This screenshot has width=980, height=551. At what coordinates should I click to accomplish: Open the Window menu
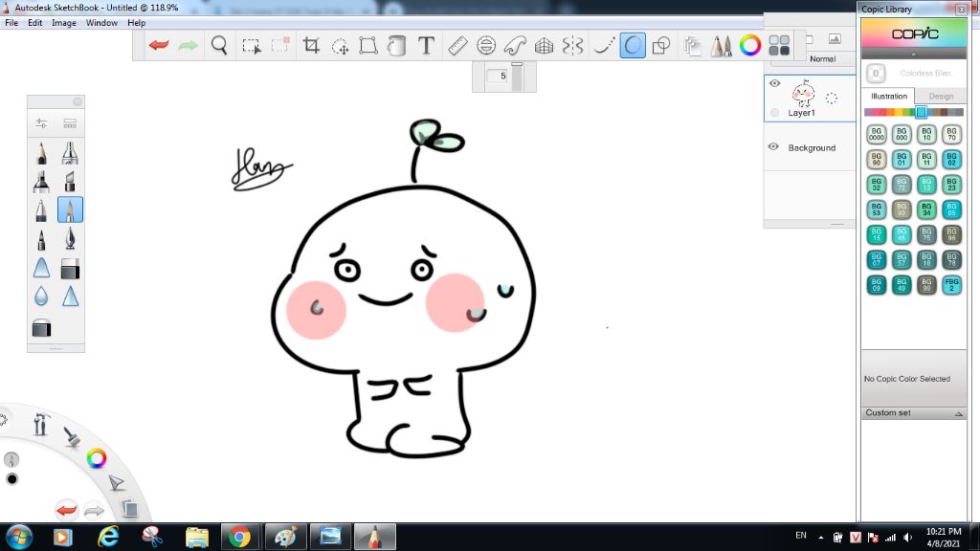tap(101, 23)
